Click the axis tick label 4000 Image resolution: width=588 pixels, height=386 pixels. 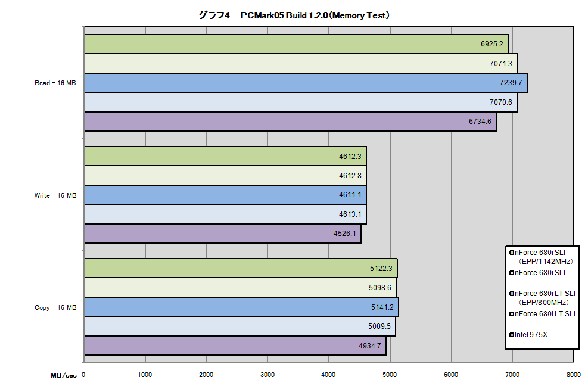328,375
